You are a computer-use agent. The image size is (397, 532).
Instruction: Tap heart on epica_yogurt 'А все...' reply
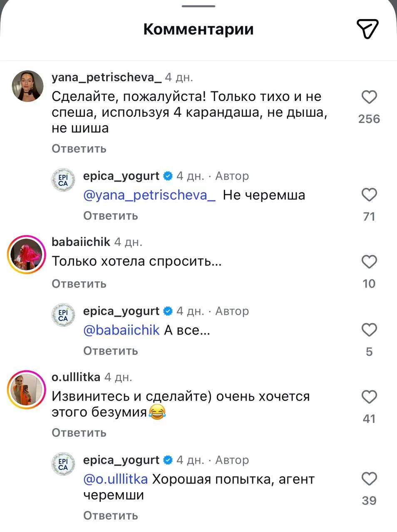coord(369,330)
